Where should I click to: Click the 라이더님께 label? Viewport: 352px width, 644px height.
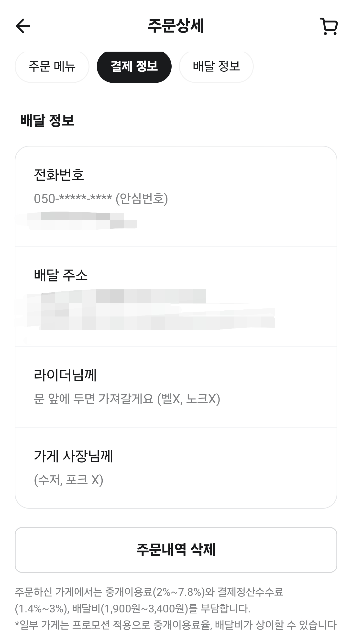point(65,375)
